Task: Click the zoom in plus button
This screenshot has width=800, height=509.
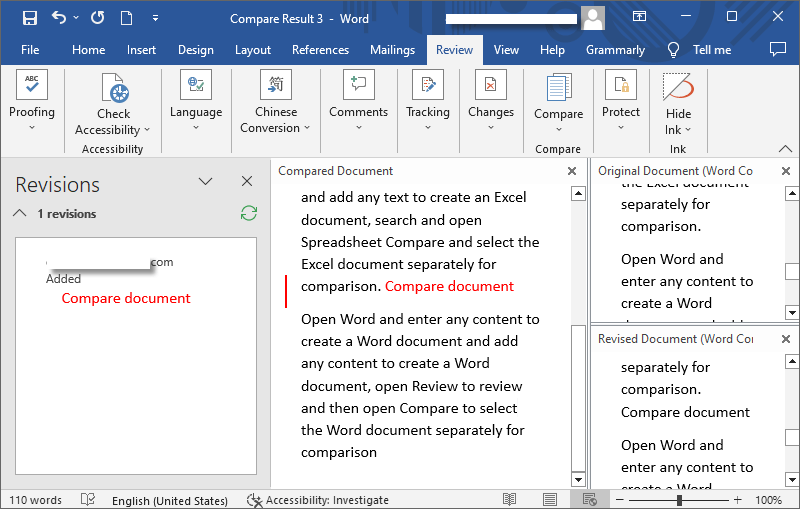Action: tap(737, 500)
